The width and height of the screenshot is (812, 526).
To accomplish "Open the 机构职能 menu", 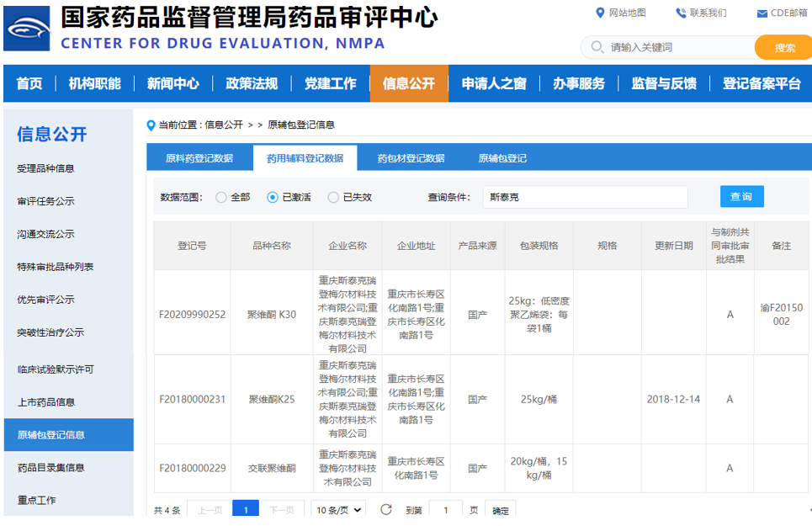I will [x=94, y=83].
